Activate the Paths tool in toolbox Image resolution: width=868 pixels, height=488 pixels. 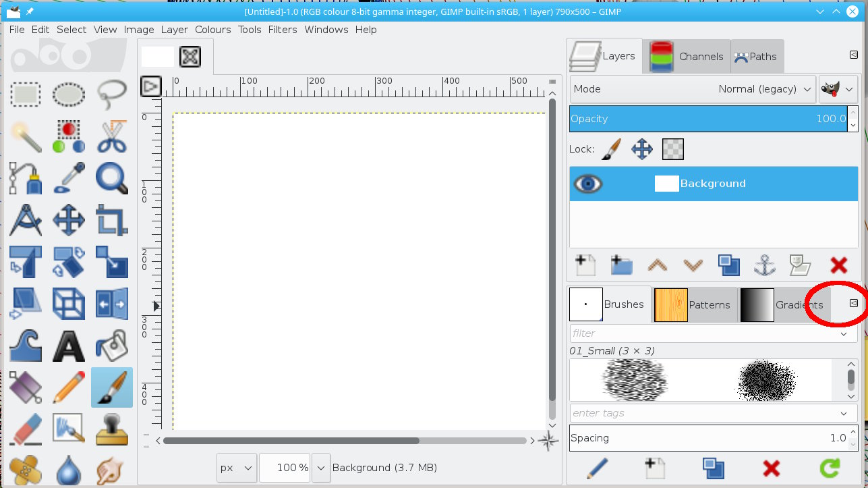pyautogui.click(x=26, y=178)
